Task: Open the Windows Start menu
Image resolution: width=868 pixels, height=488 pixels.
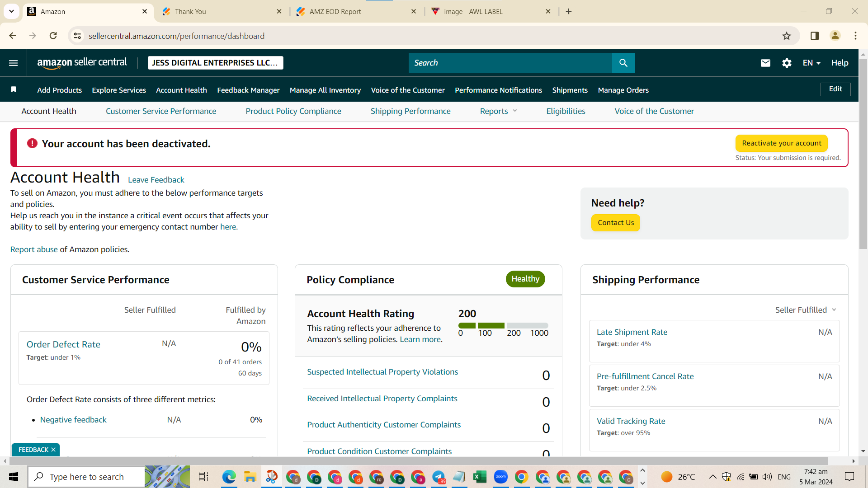Action: pyautogui.click(x=14, y=477)
